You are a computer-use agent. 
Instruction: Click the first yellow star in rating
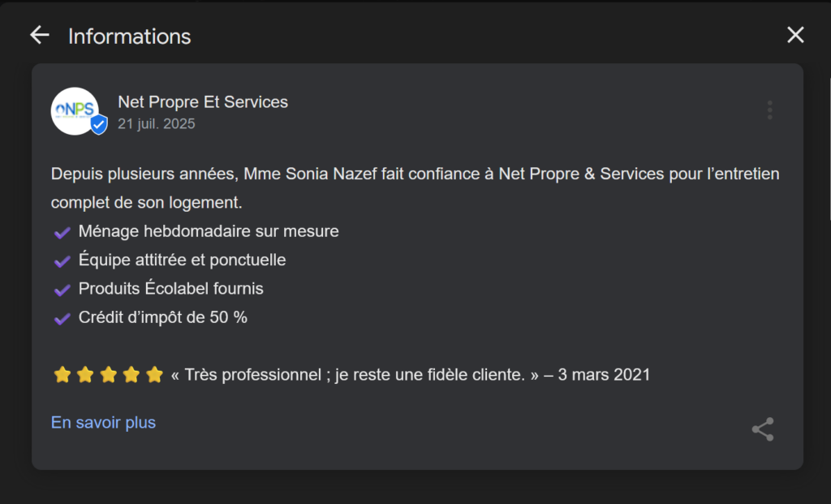62,375
